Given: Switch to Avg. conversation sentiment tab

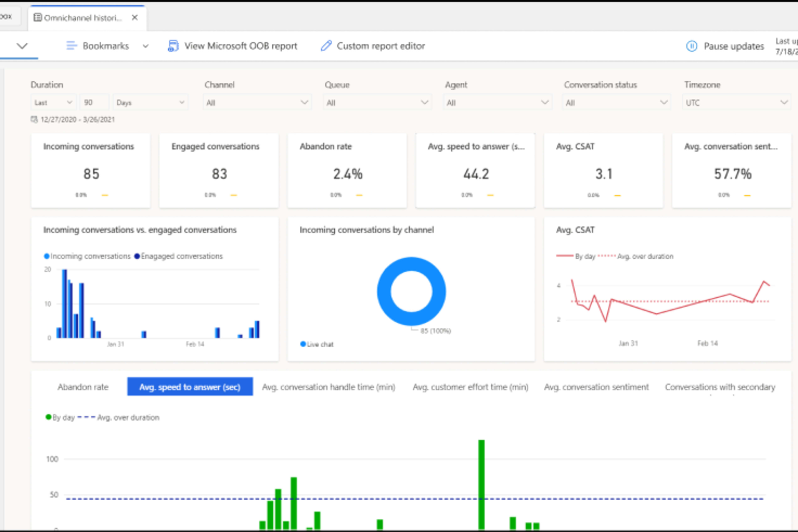Looking at the screenshot, I should tap(596, 387).
